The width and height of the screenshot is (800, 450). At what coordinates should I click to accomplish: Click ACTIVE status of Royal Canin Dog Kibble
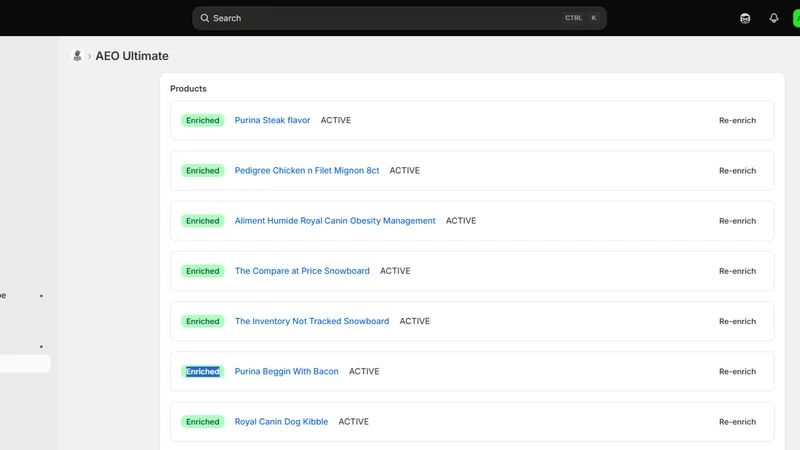(x=354, y=422)
